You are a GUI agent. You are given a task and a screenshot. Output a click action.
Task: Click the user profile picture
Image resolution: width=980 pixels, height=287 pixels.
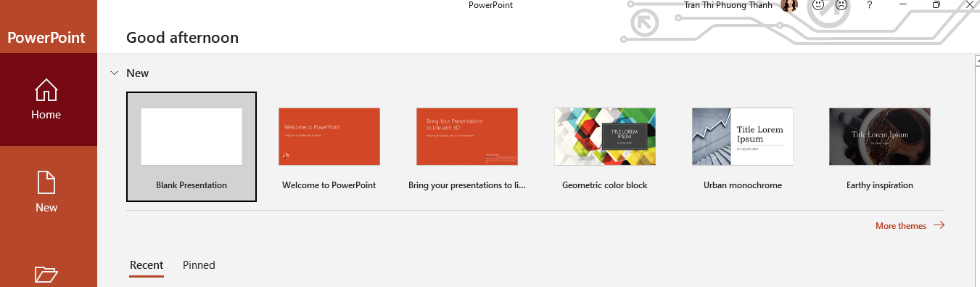point(789,5)
